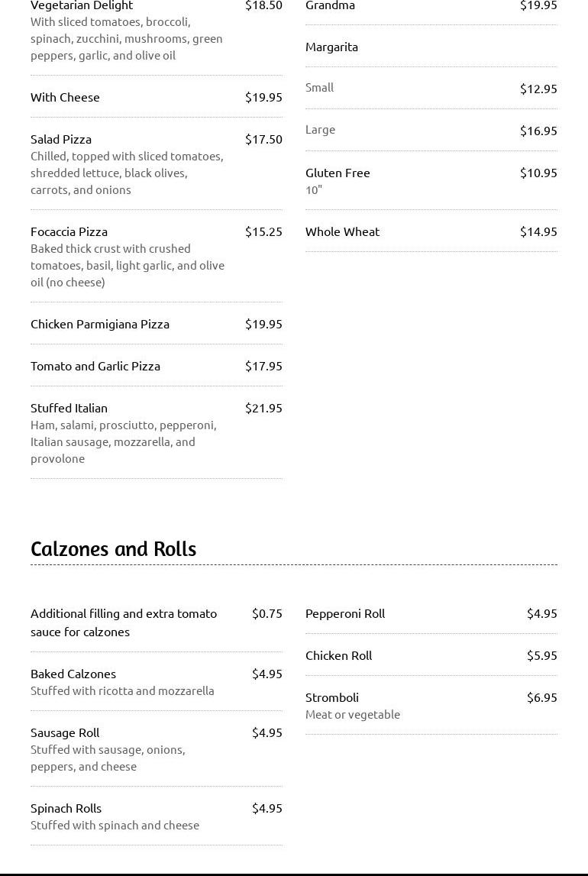The height and width of the screenshot is (876, 588).
Task: Choose Tomato and Garlic Pizza
Action: tap(95, 366)
